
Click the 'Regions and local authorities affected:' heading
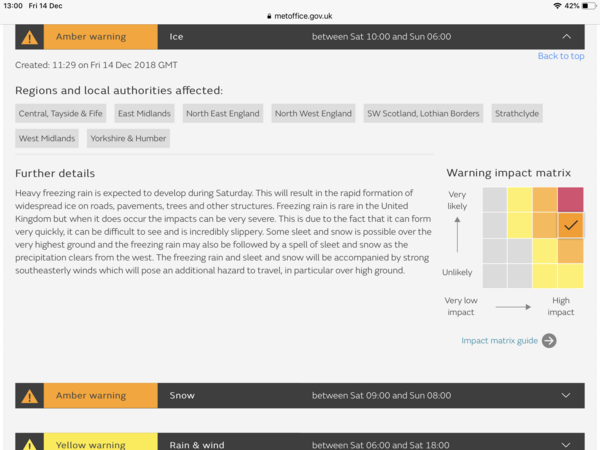pyautogui.click(x=119, y=91)
